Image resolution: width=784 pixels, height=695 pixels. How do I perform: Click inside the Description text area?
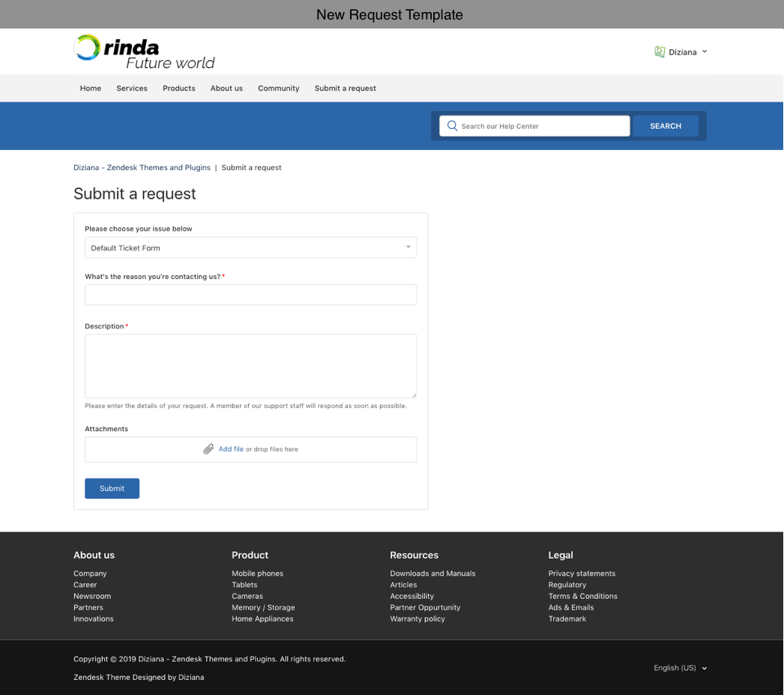coord(250,366)
